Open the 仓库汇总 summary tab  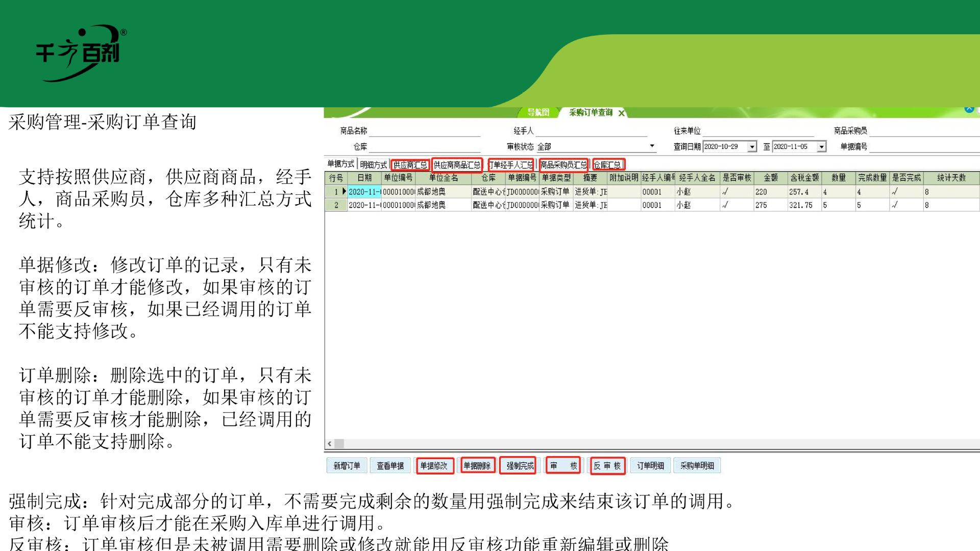coord(609,164)
